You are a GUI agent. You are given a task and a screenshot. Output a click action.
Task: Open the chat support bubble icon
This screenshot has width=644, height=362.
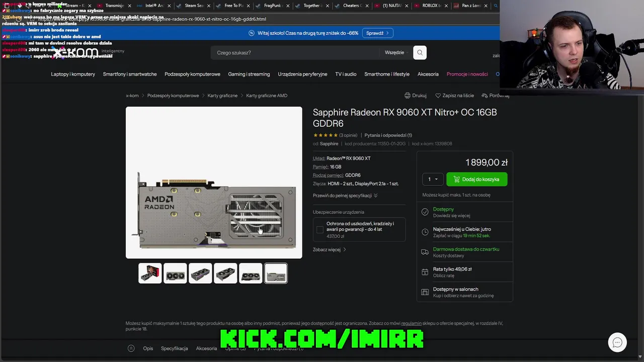pyautogui.click(x=617, y=342)
